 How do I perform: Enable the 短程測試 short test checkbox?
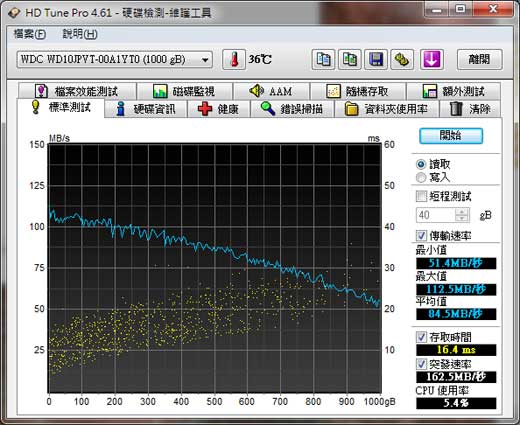coord(421,196)
